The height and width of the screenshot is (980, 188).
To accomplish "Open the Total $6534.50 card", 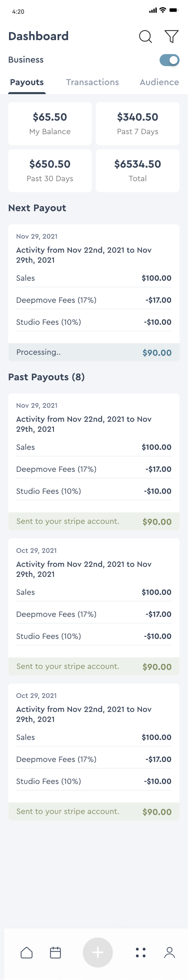I will tap(137, 171).
